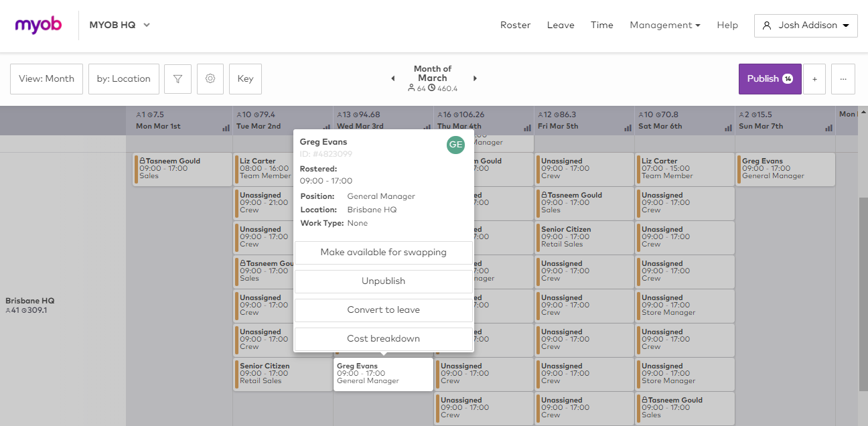Expand Josh Addison user account menu
868x426 pixels.
(x=806, y=25)
